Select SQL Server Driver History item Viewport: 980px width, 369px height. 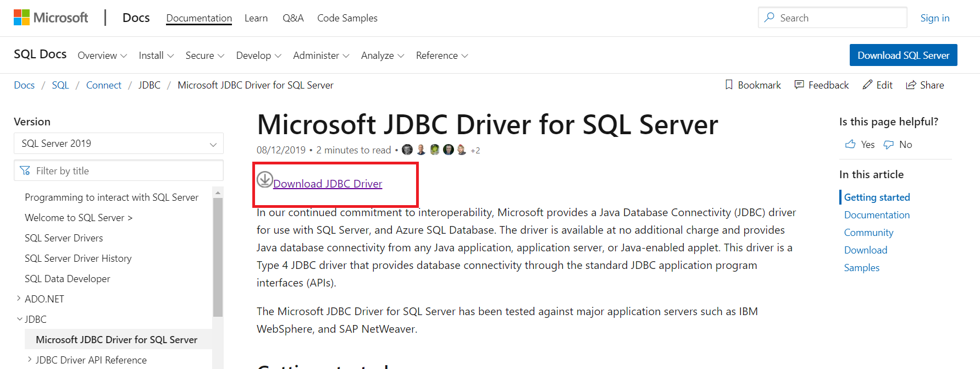point(78,258)
